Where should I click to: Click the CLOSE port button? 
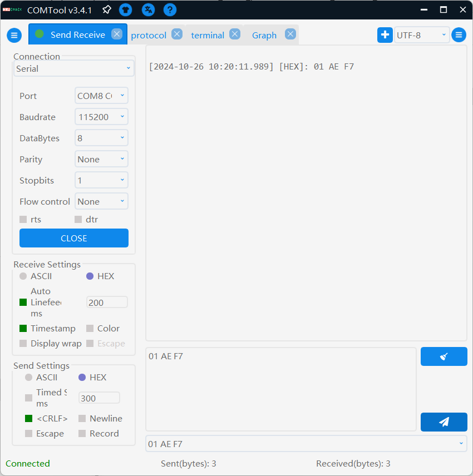coord(74,238)
